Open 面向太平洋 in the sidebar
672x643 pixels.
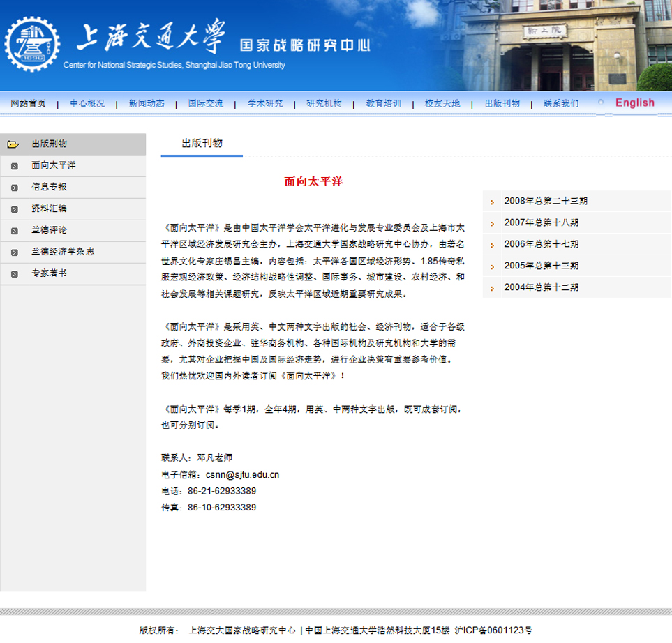pyautogui.click(x=54, y=165)
